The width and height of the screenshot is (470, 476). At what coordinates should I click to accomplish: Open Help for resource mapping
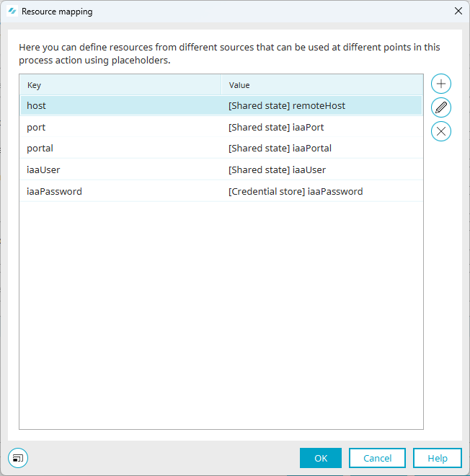438,458
